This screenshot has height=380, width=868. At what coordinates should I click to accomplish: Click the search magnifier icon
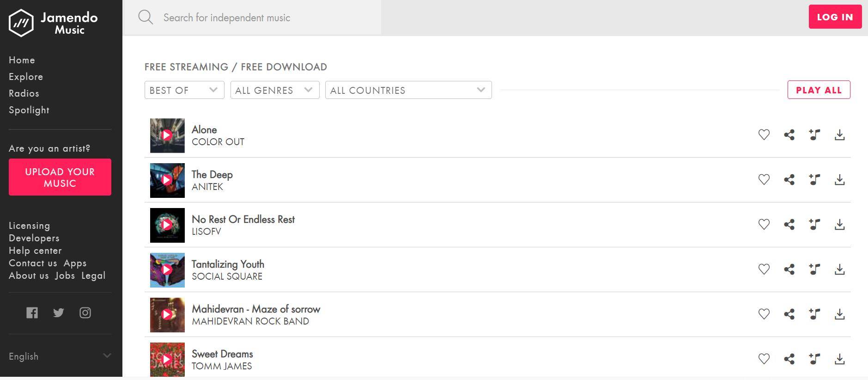coord(146,17)
